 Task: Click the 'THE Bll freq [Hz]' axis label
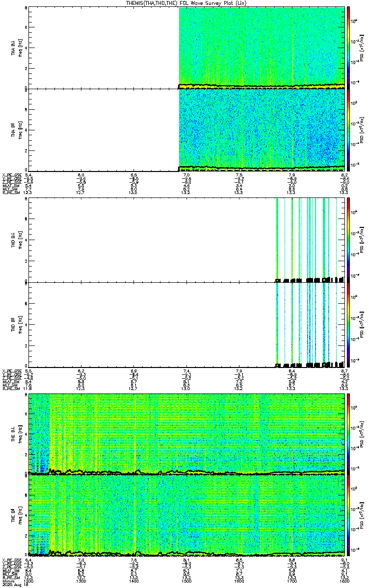[17, 515]
